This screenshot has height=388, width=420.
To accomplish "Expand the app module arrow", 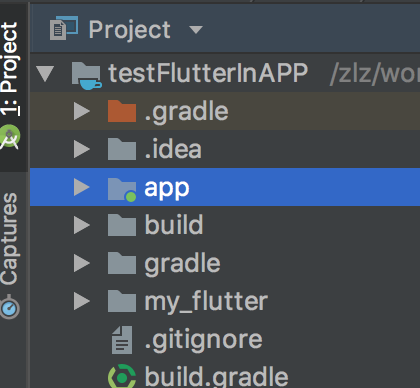I will [x=82, y=187].
